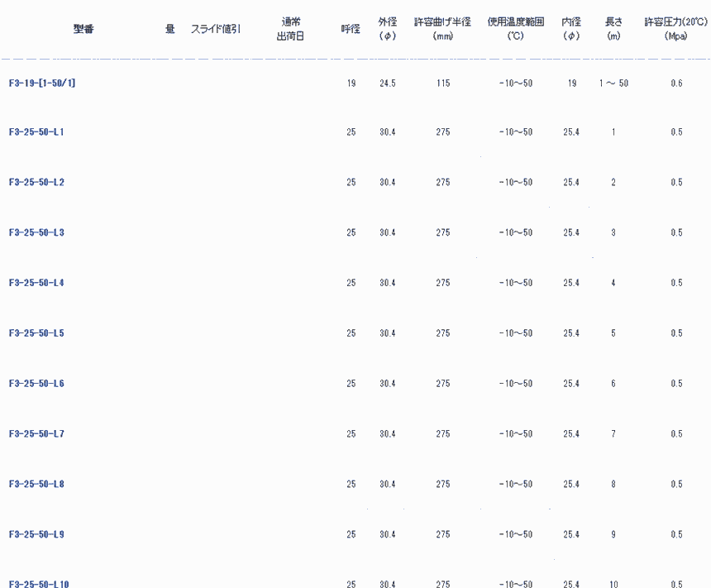Click the 許容圧力(20℃) column header

tap(676, 29)
